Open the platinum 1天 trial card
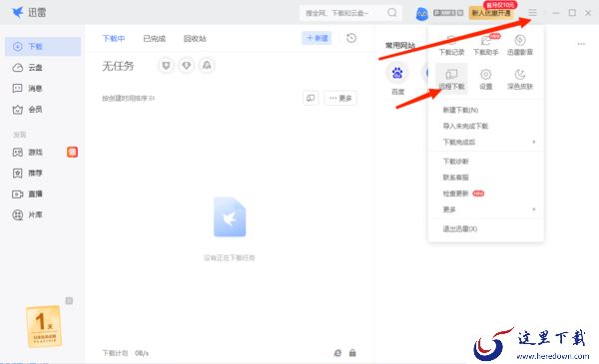 (x=44, y=327)
